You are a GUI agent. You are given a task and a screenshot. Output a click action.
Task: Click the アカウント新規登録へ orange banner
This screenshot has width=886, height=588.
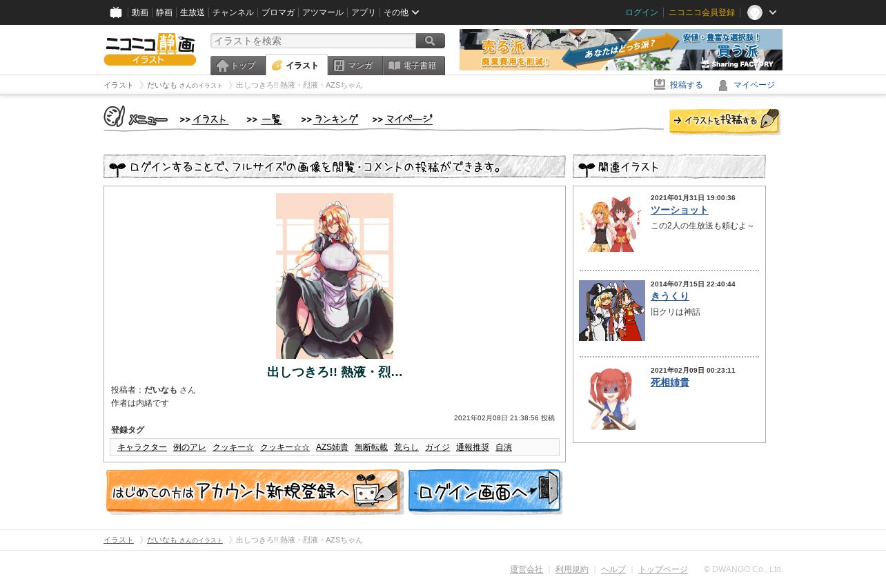click(254, 492)
